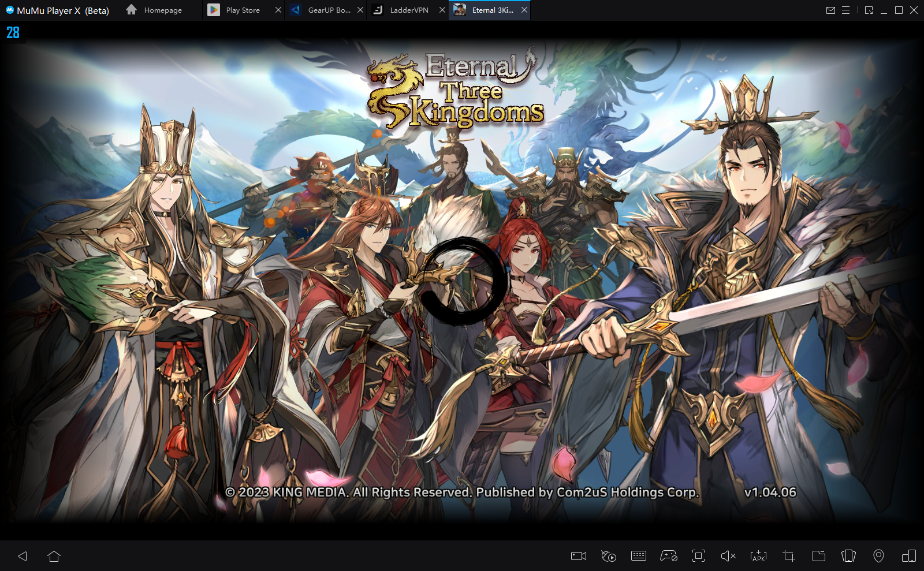This screenshot has height=571, width=924.
Task: Open the mail messages icon
Action: pos(830,10)
